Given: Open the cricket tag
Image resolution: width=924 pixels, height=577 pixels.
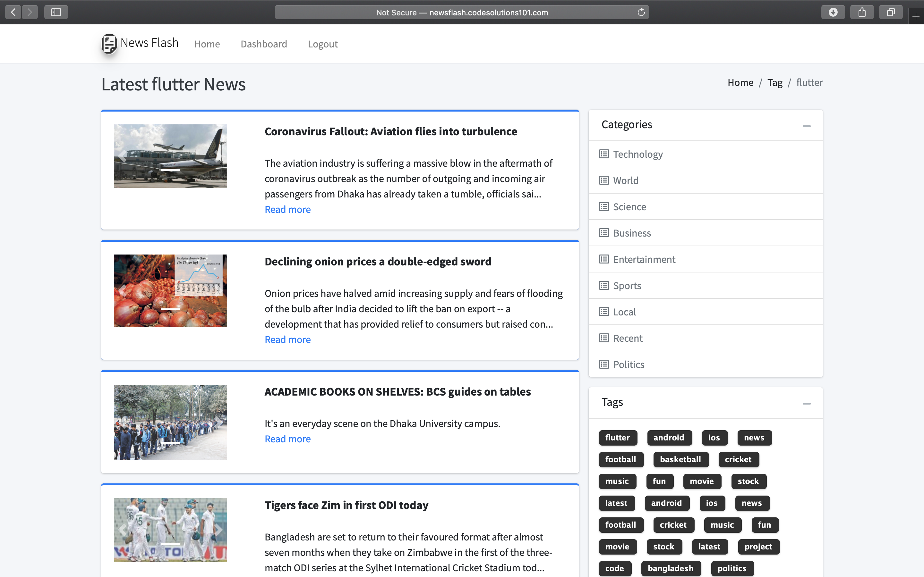Looking at the screenshot, I should coord(738,459).
